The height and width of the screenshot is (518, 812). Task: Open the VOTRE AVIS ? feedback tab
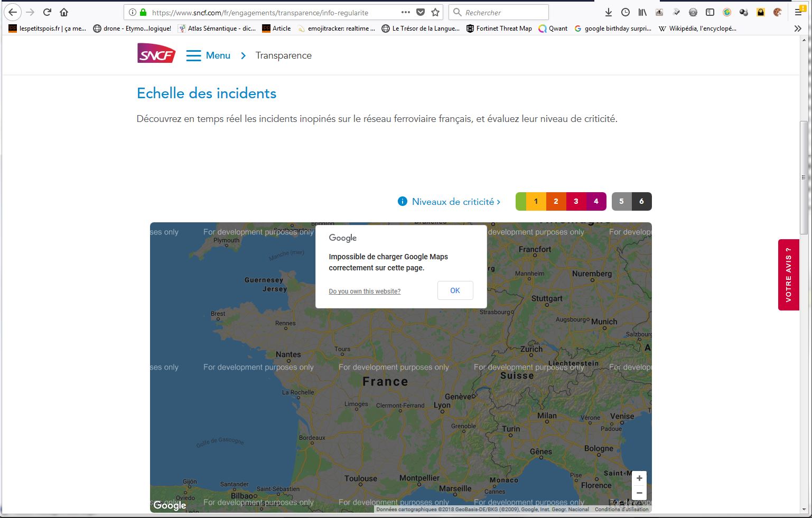(789, 275)
